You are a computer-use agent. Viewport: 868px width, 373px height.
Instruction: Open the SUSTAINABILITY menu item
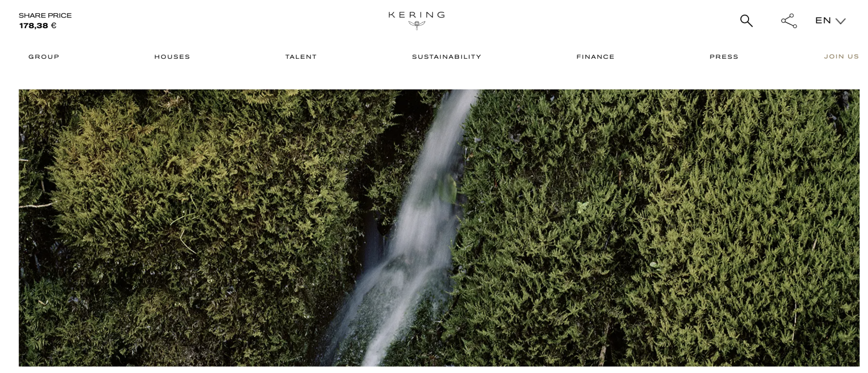pyautogui.click(x=447, y=57)
